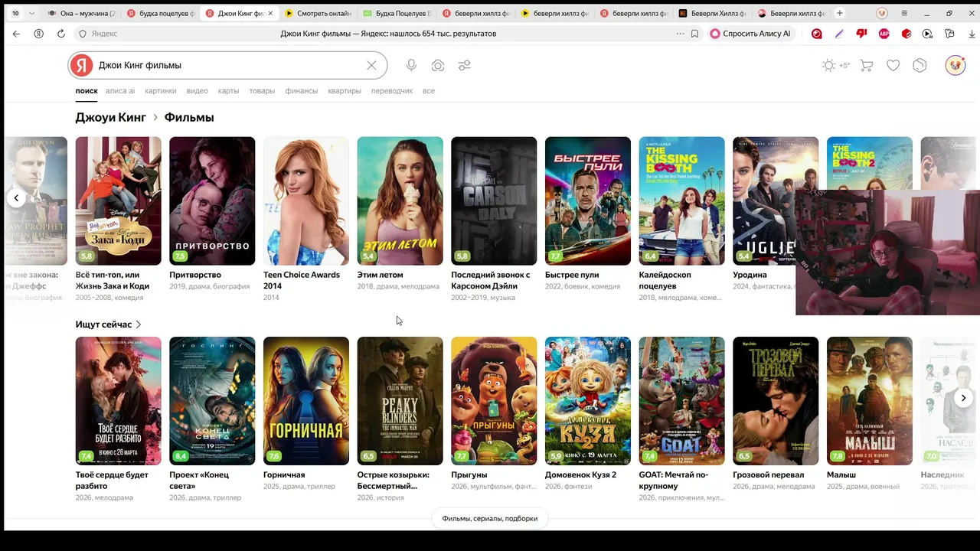Image resolution: width=980 pixels, height=551 pixels.
Task: Open the media play extension icon
Action: 928,34
